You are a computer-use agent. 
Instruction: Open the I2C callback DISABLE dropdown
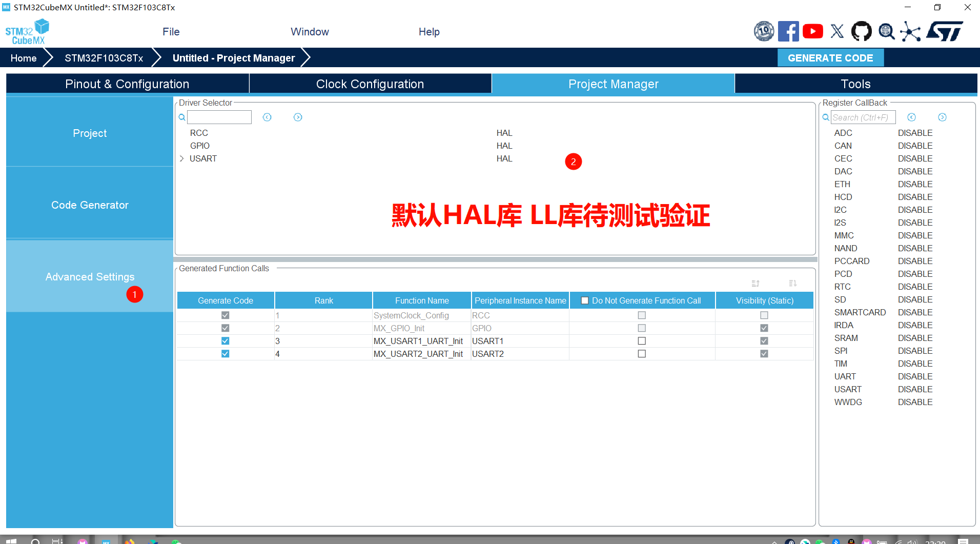[915, 210]
